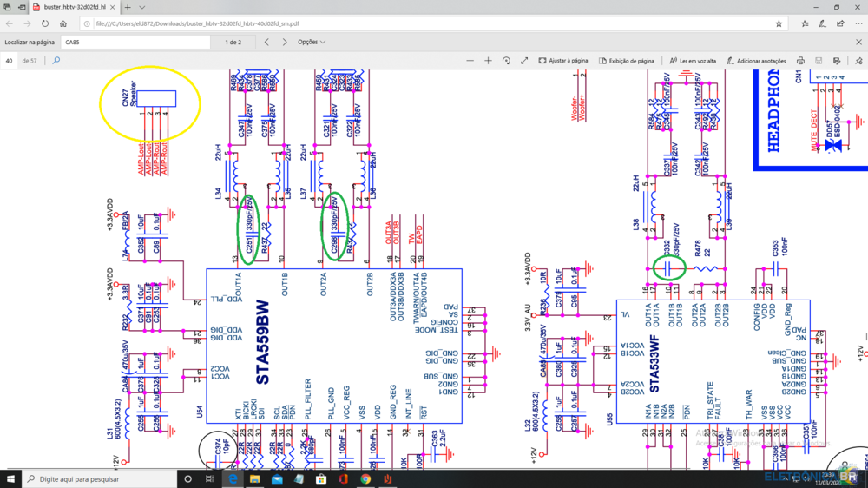Open the PDF search magnifier icon
The image size is (868, 488).
(56, 61)
